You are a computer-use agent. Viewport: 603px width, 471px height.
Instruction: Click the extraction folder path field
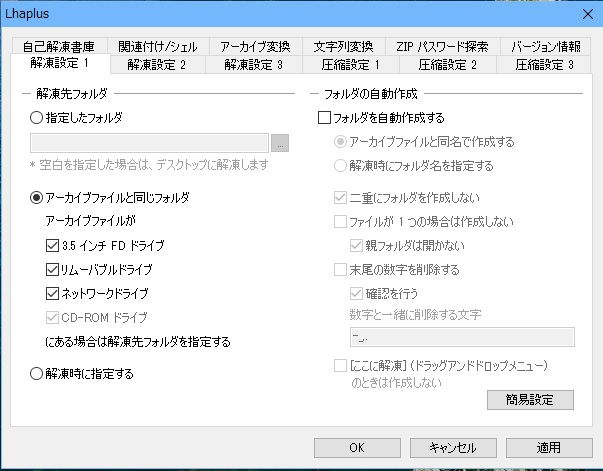(149, 143)
